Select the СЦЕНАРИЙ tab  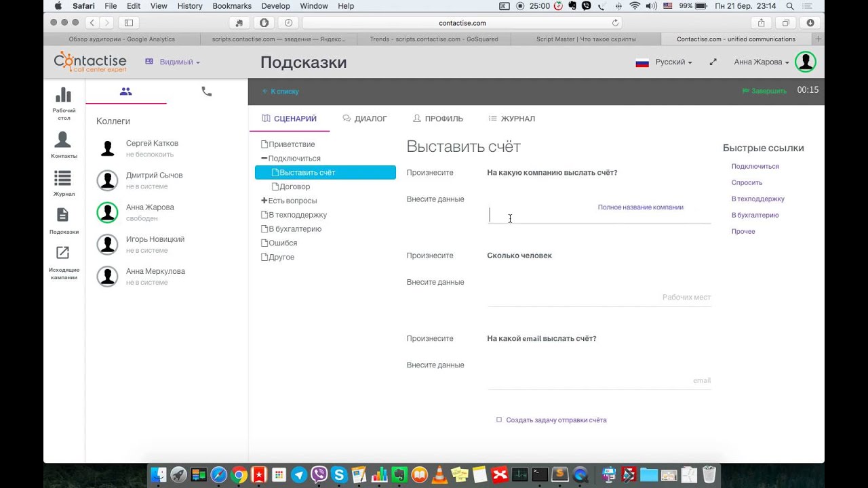pyautogui.click(x=290, y=119)
